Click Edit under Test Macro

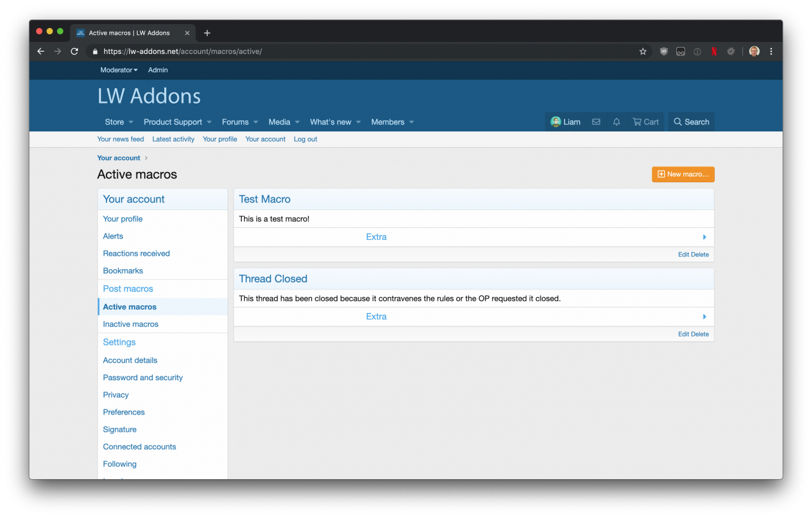click(x=683, y=255)
